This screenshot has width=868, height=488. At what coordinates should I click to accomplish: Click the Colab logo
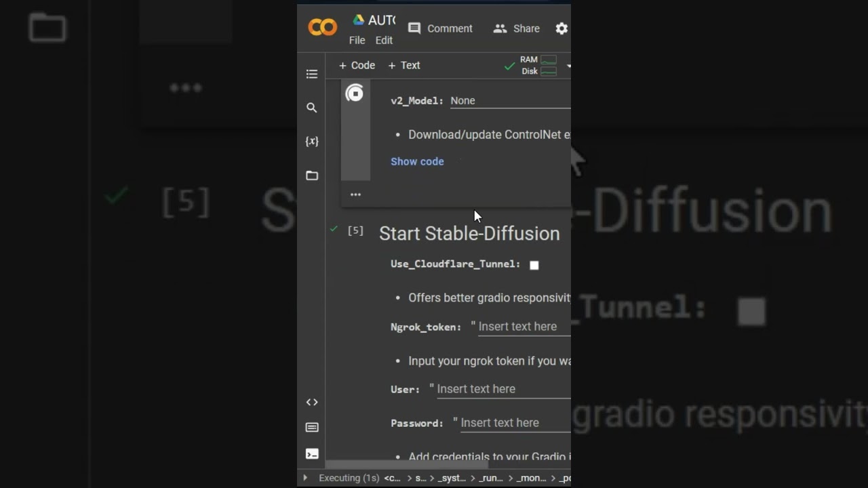(x=323, y=27)
